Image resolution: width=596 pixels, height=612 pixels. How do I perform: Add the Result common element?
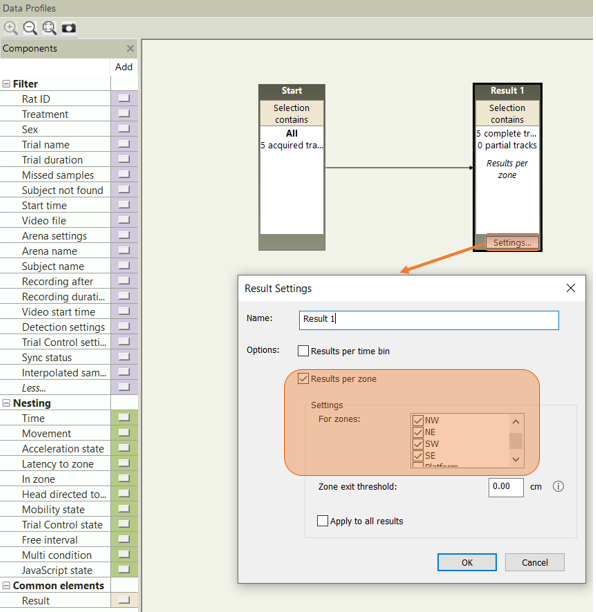[x=124, y=600]
